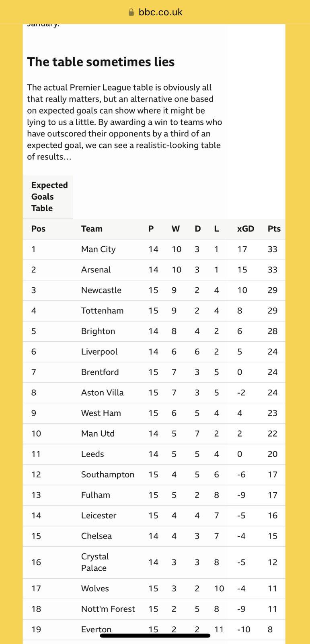Select Aston Villa in the table
Screen dimensions: 310x644
coord(102,393)
